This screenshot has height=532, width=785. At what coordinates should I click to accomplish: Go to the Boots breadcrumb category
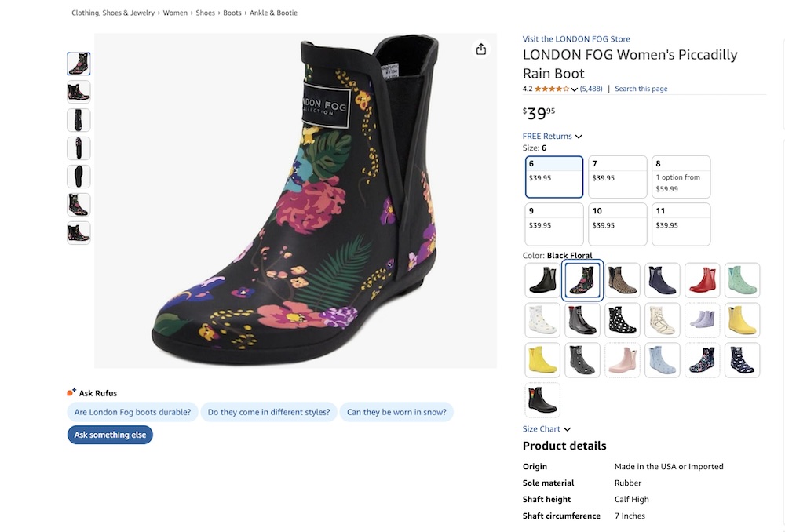(x=232, y=13)
